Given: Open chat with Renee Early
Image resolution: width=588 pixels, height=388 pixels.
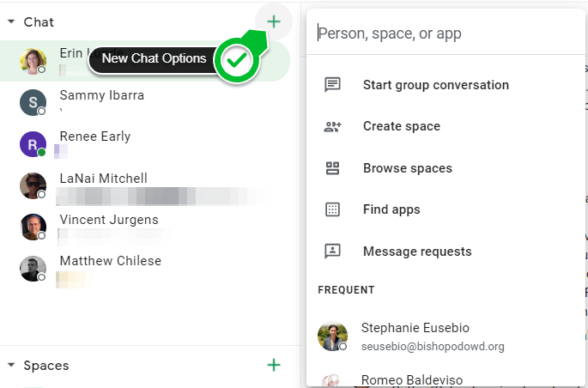Looking at the screenshot, I should 94,136.
